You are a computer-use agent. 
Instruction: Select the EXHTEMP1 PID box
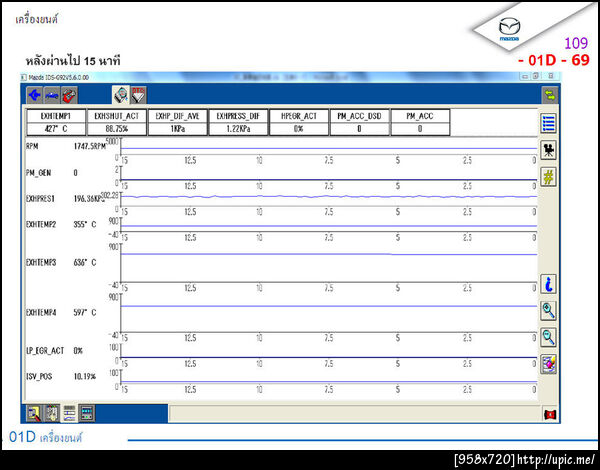point(56,122)
